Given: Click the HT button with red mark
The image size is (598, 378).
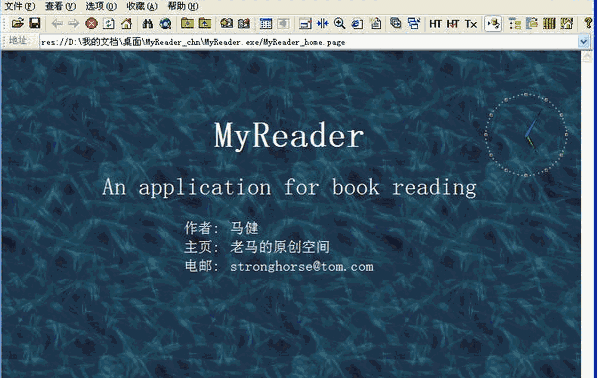Looking at the screenshot, I should pos(453,24).
